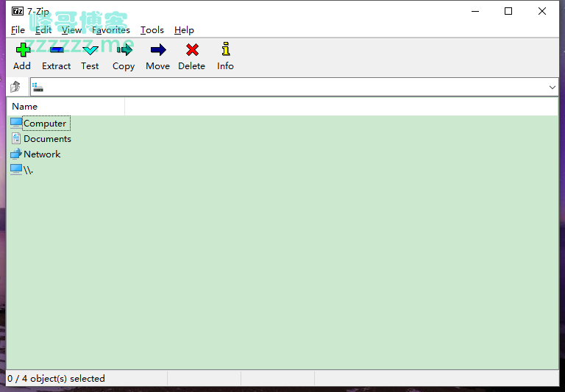Click the 7-Zip title bar app icon
This screenshot has height=392, width=565.
[x=18, y=11]
